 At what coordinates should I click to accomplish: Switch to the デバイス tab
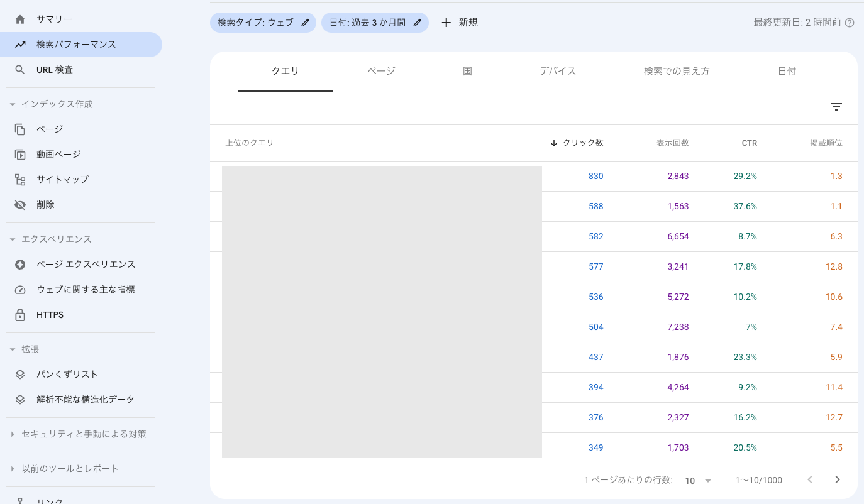pyautogui.click(x=557, y=71)
